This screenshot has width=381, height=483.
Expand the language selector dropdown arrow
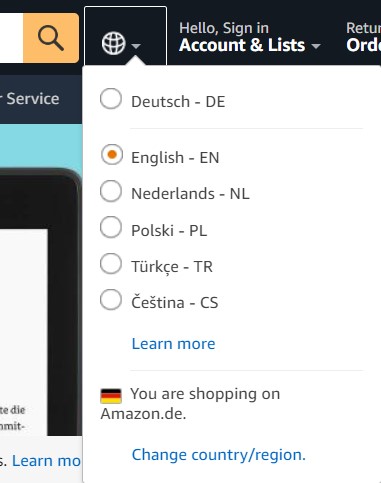click(x=136, y=45)
